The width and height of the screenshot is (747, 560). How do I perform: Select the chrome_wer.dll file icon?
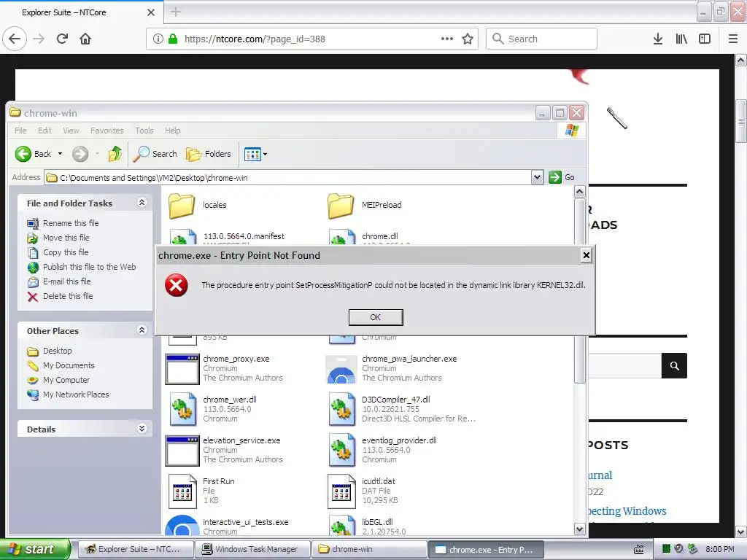[182, 409]
